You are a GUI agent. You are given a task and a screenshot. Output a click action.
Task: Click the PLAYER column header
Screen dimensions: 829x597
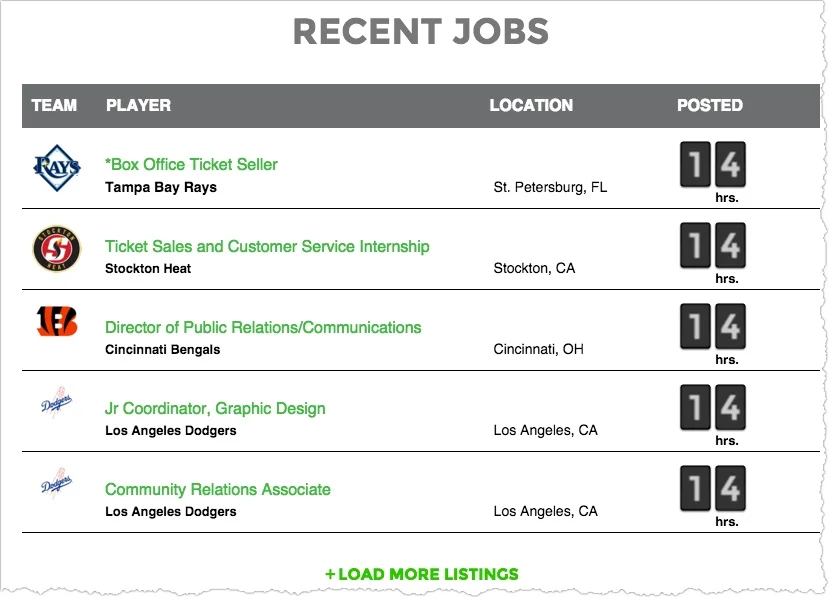[138, 105]
